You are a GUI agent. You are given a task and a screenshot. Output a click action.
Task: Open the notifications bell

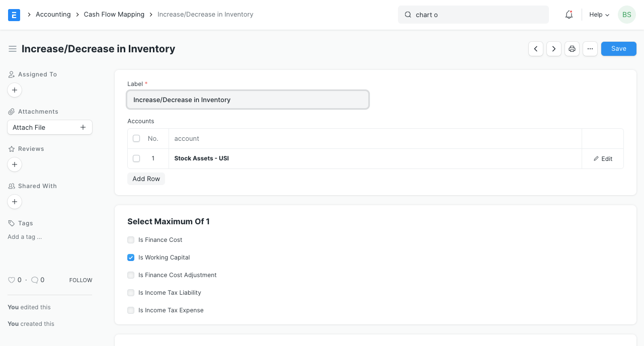(x=569, y=15)
